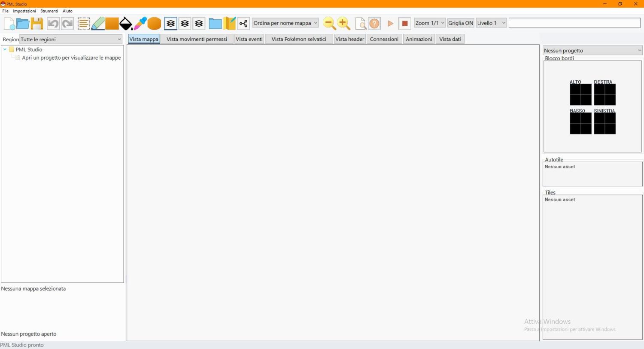This screenshot has height=349, width=644.
Task: Click the 'Nessun progetto aperto' label
Action: click(x=29, y=334)
